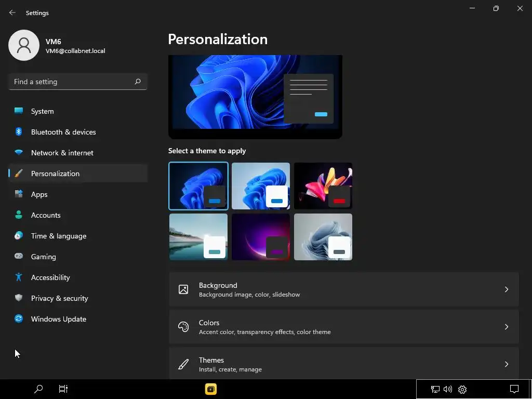Image resolution: width=532 pixels, height=399 pixels.
Task: Open Background image, color, slideshow row
Action: coord(344,289)
